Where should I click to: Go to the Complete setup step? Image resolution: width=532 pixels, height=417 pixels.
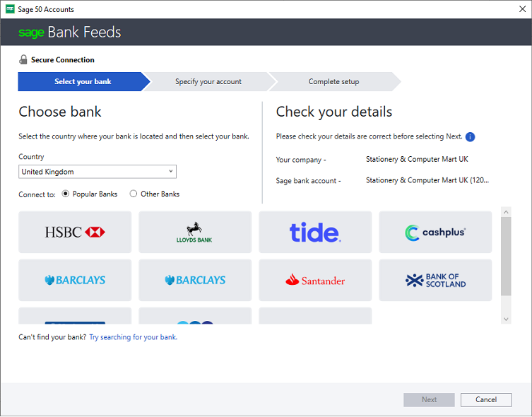pos(333,82)
